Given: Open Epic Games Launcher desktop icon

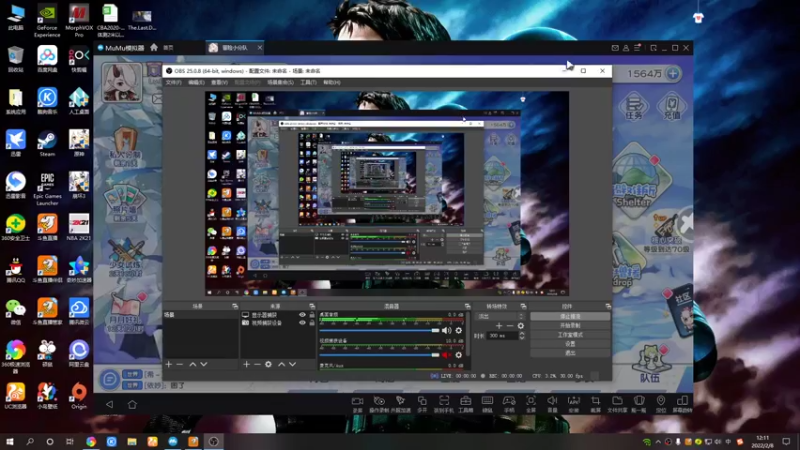Looking at the screenshot, I should 47,189.
